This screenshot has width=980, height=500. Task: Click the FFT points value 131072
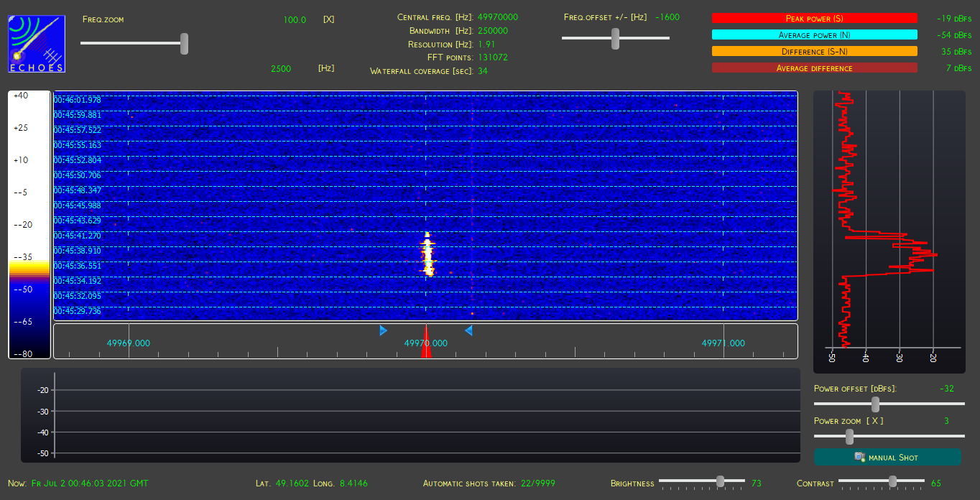pos(493,57)
